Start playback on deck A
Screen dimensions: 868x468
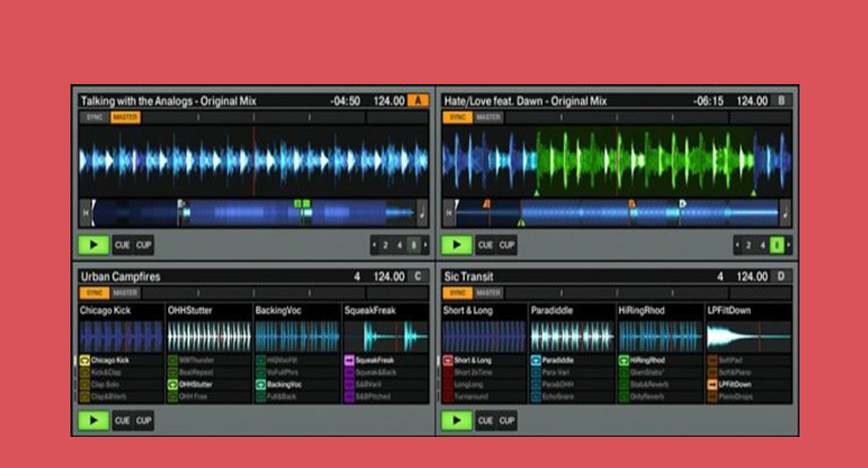click(x=93, y=245)
